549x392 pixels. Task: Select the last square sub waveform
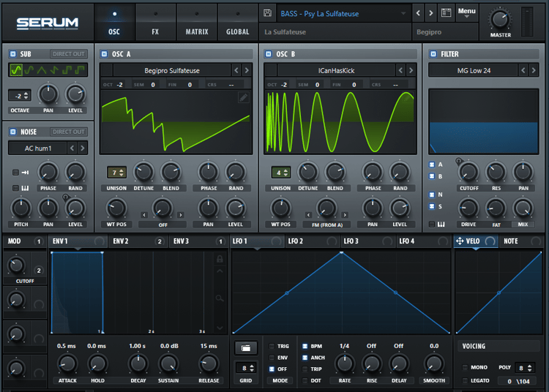point(81,70)
